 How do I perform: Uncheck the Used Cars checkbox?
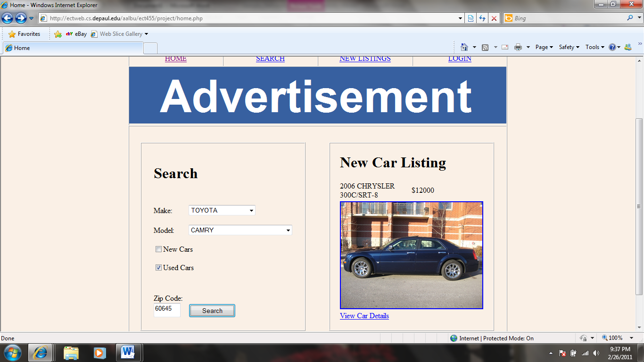click(x=159, y=268)
